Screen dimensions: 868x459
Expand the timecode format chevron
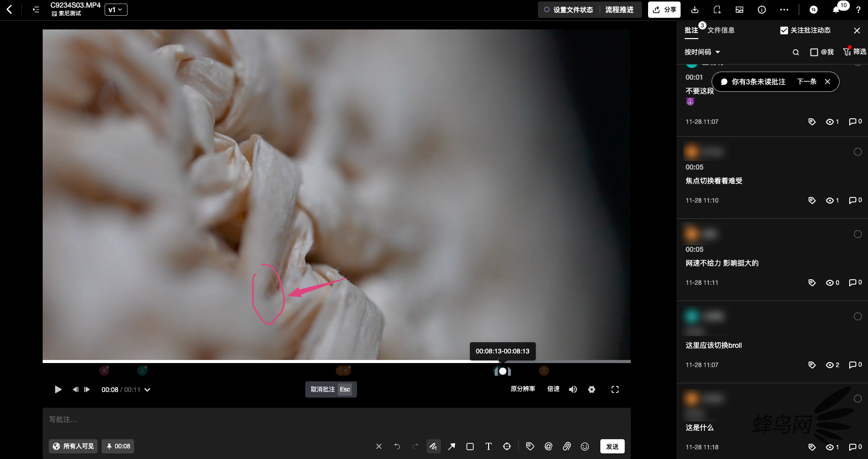(147, 390)
